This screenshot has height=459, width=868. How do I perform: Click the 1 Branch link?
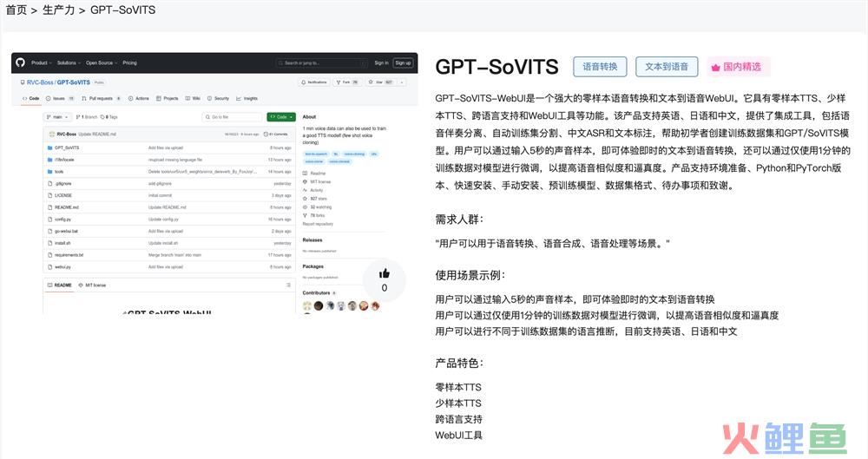tap(86, 117)
